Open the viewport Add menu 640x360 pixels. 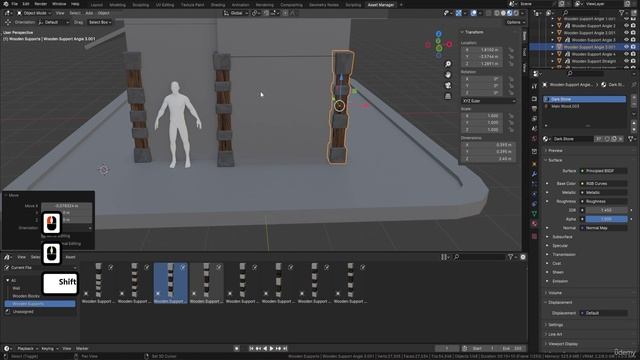tap(89, 13)
